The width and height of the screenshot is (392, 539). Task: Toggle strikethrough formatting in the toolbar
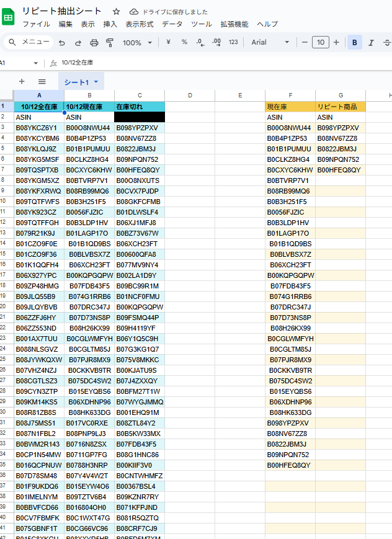(x=386, y=42)
